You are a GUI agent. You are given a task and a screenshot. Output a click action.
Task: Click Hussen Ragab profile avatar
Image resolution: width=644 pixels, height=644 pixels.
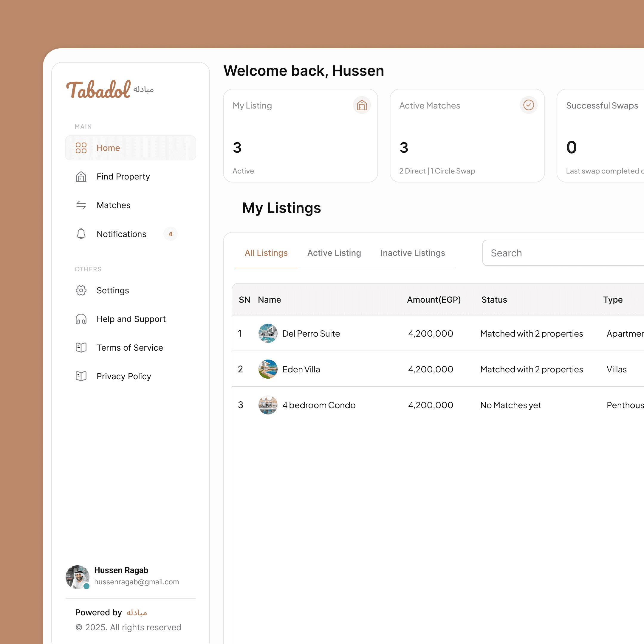pyautogui.click(x=77, y=577)
